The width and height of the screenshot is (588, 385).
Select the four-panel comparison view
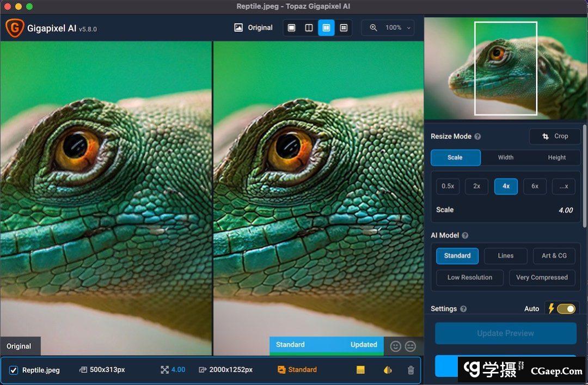click(344, 28)
